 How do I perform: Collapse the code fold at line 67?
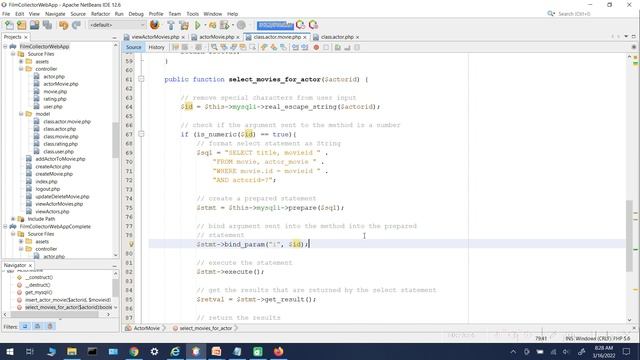[x=141, y=134]
